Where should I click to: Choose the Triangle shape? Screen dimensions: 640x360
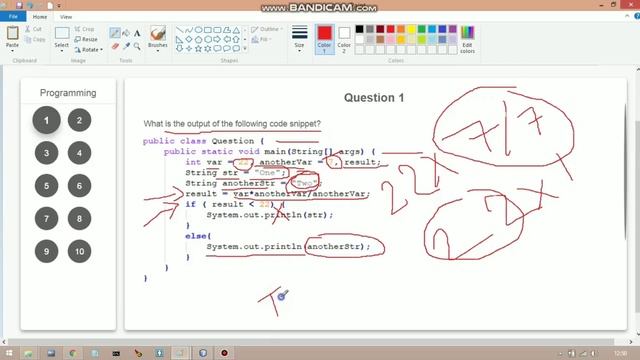coord(236,30)
